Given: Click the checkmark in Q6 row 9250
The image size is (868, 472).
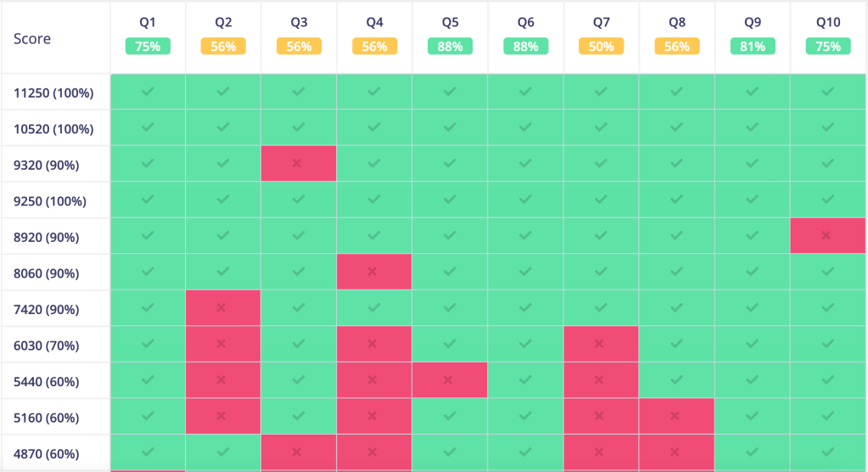Looking at the screenshot, I should click(x=524, y=199).
